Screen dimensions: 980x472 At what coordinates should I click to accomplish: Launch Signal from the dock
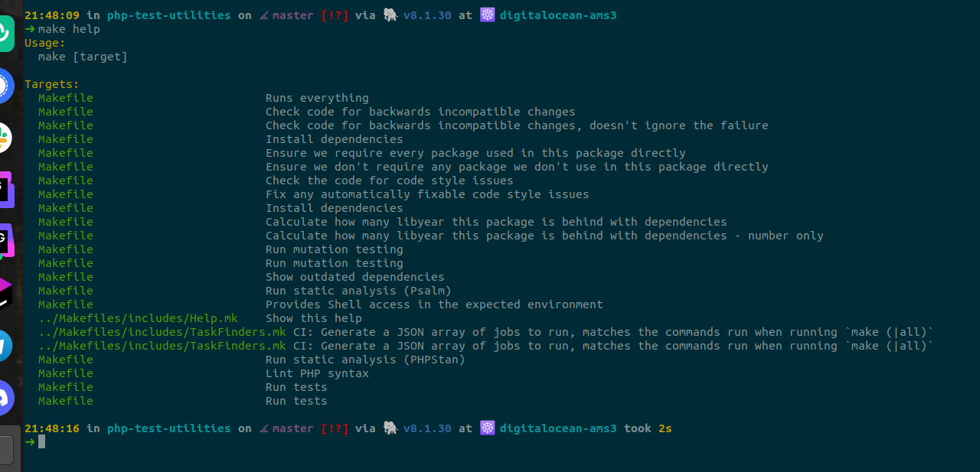(5, 86)
